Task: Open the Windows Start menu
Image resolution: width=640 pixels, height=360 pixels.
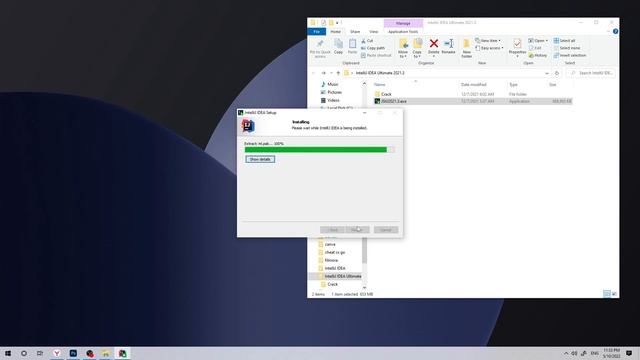Action: pyautogui.click(x=8, y=353)
